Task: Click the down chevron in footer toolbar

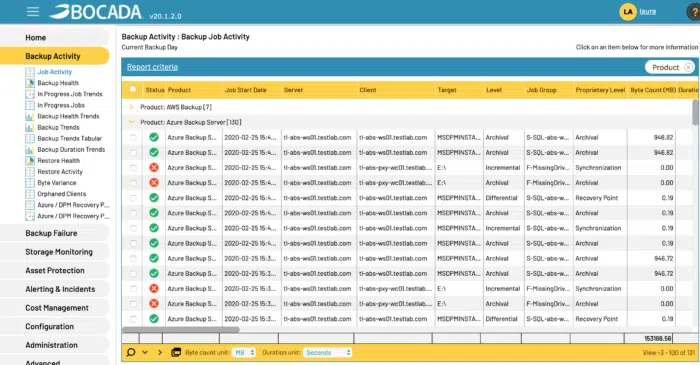Action: [x=145, y=353]
